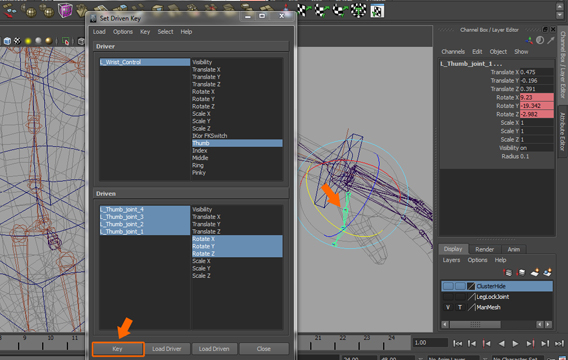Click LegLockJoint layer color swatch

[471, 297]
